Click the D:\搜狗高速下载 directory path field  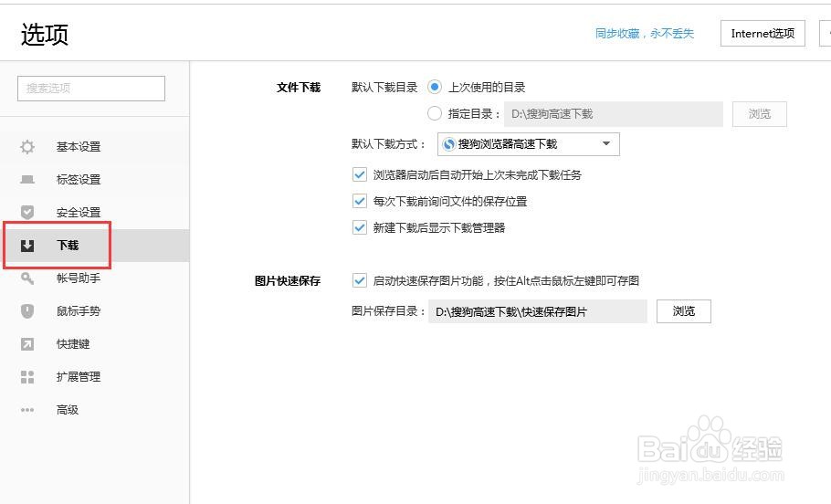click(614, 114)
